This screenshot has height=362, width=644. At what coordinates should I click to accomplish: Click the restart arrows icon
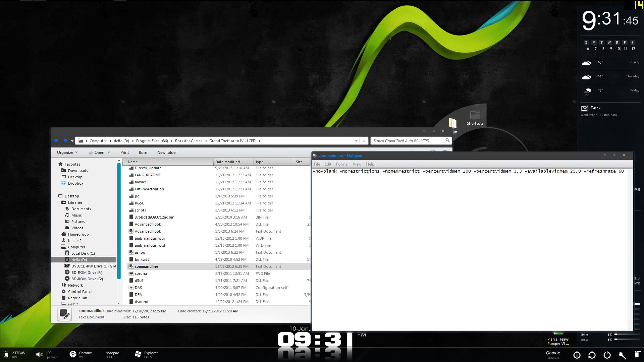point(592,355)
